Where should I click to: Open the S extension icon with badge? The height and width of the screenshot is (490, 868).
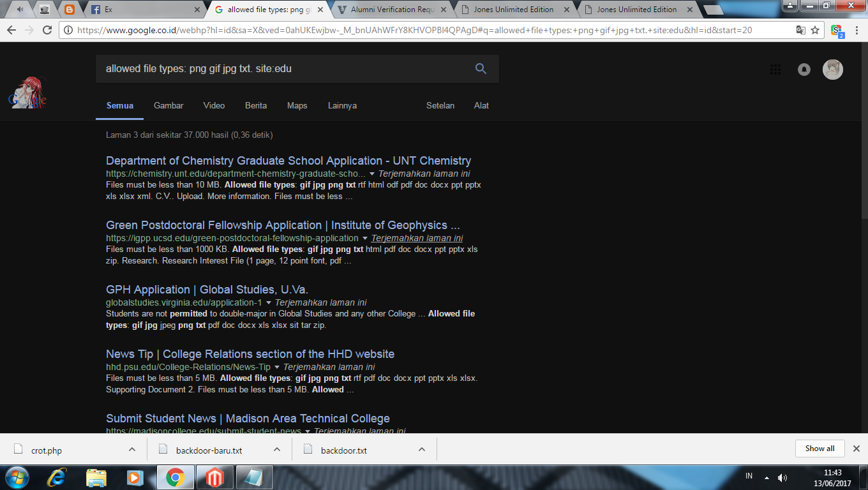pyautogui.click(x=837, y=31)
